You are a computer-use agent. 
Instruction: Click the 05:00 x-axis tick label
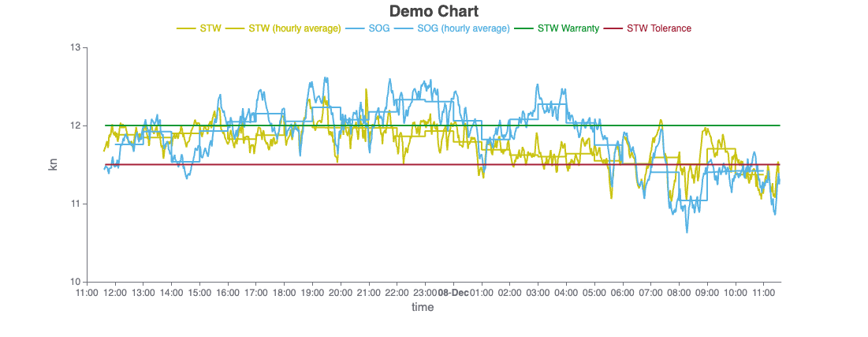pyautogui.click(x=594, y=291)
